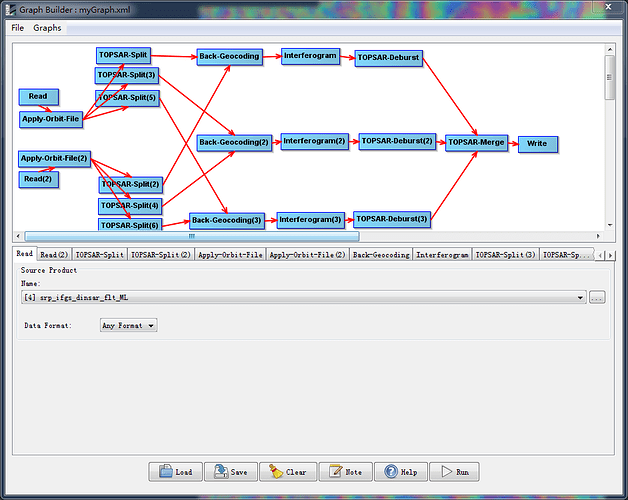Select the TOPSAR-Deburst(2) node
628x500 pixels.
coord(397,141)
